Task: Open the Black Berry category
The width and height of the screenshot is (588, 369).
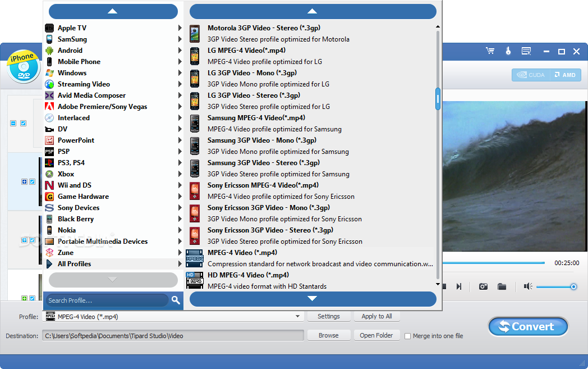Action: 113,219
